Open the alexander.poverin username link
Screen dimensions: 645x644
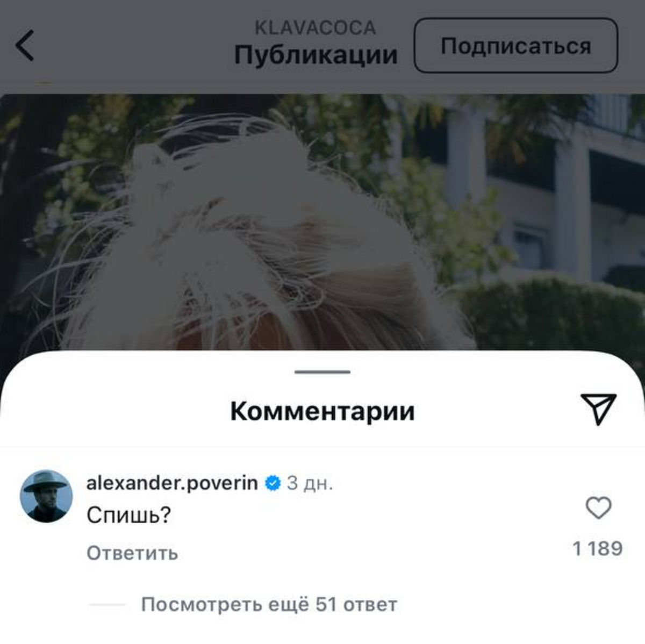point(172,483)
